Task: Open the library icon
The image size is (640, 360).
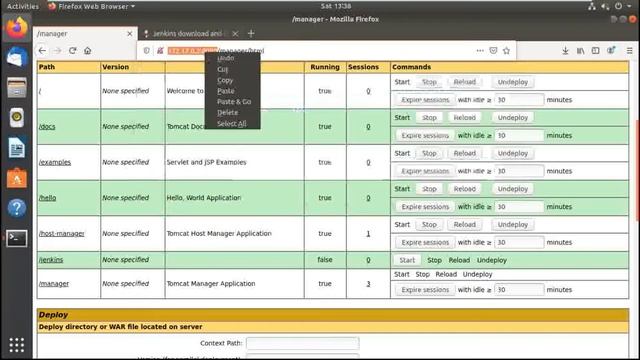Action: coord(580,51)
